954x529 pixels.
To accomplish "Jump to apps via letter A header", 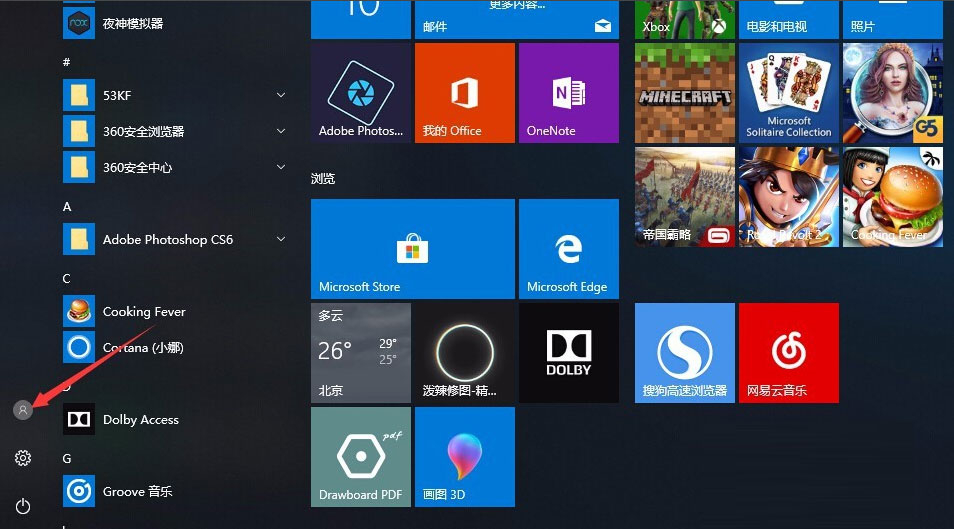I will pos(67,206).
